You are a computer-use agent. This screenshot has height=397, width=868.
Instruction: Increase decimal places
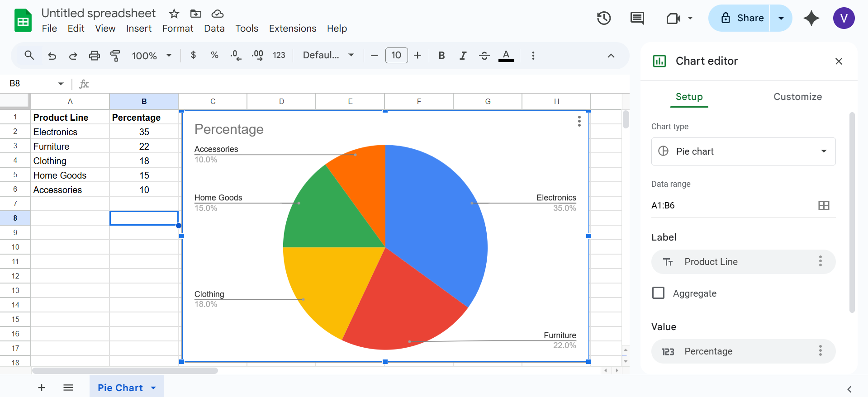tap(257, 55)
